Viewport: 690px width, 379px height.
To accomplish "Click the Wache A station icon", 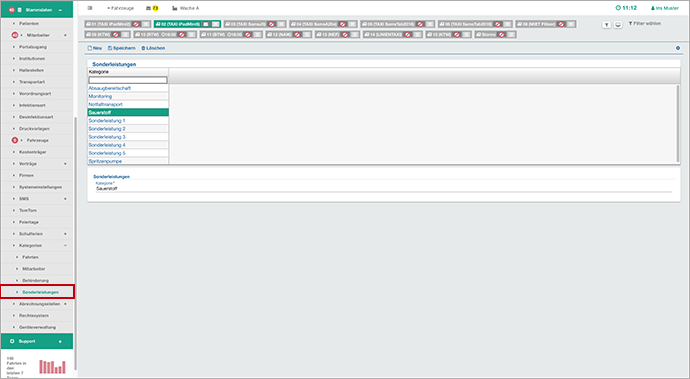I will click(x=175, y=8).
